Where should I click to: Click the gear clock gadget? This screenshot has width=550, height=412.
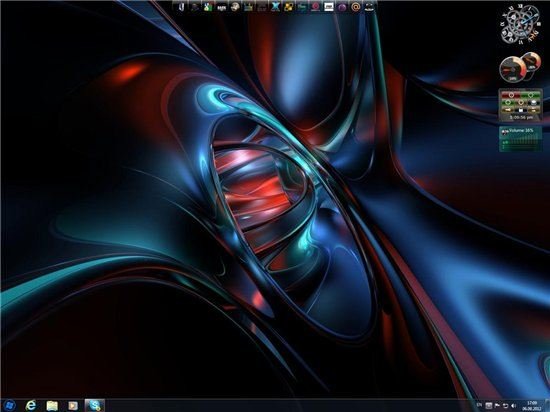click(x=520, y=25)
